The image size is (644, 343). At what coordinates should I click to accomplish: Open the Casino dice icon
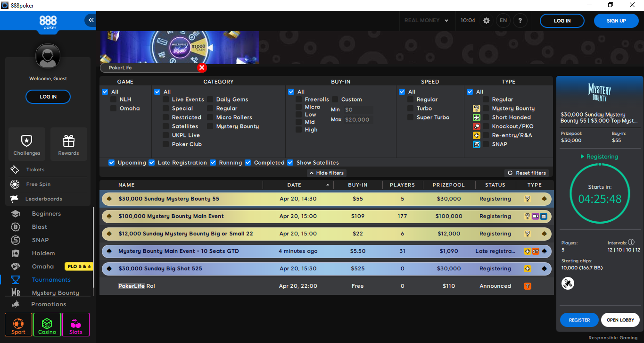pos(47,325)
